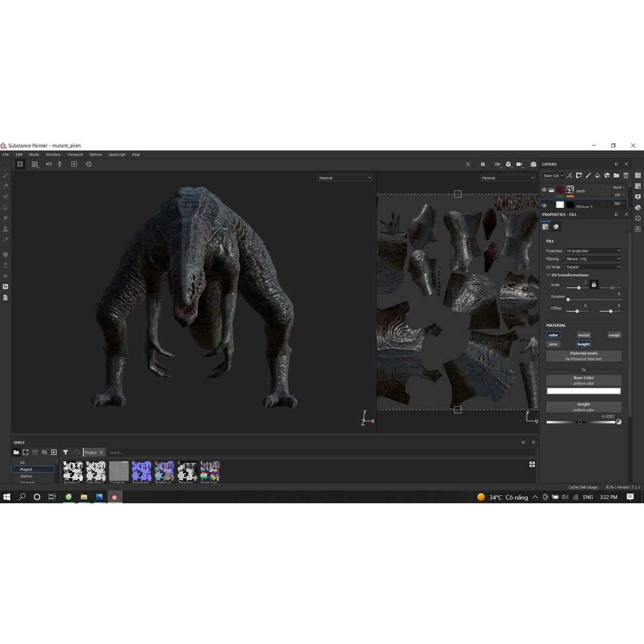
Task: Open display grid options dropdown
Action: click(35, 165)
